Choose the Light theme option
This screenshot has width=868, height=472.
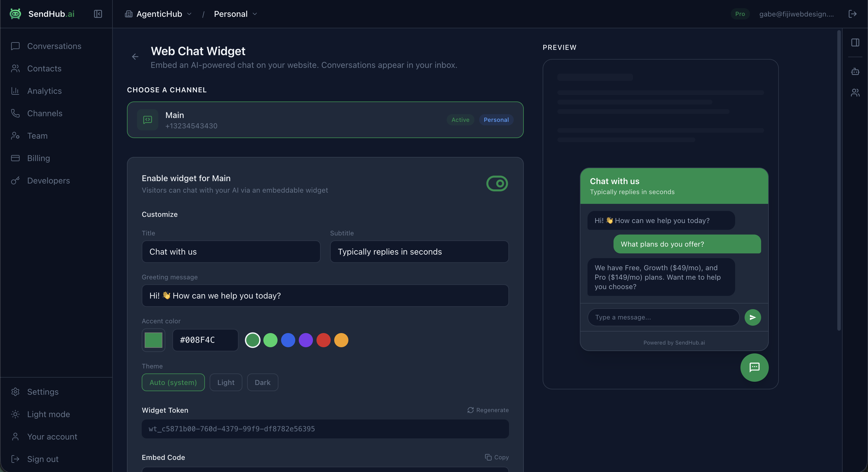pos(226,382)
